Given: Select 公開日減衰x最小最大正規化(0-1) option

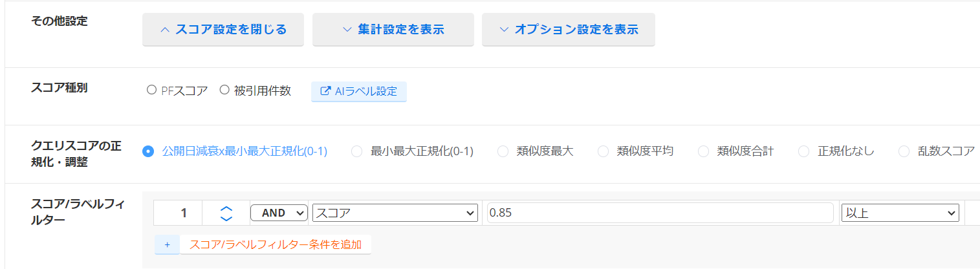Looking at the screenshot, I should (148, 151).
